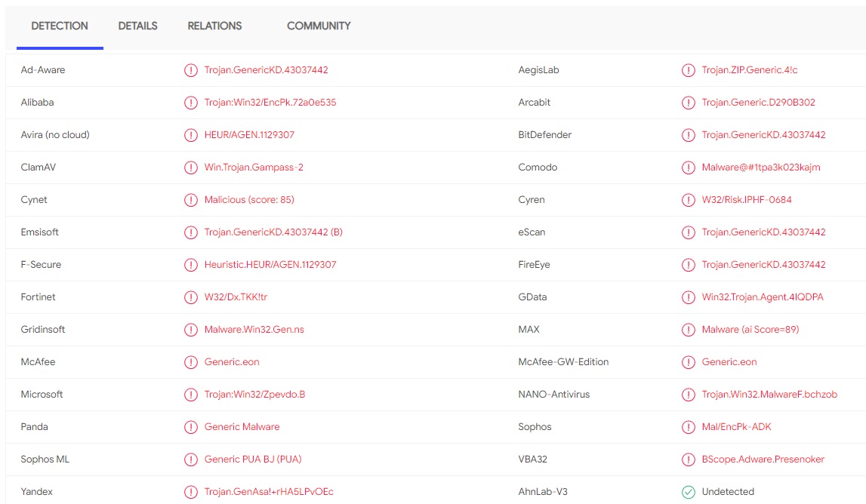Select the Detection tab
The image size is (866, 504).
(x=60, y=26)
